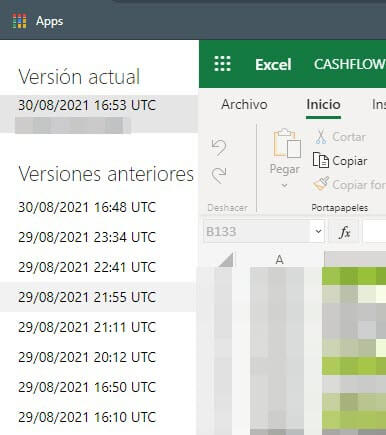386x435 pixels.
Task: Click the Undo arrow icon
Action: (219, 147)
